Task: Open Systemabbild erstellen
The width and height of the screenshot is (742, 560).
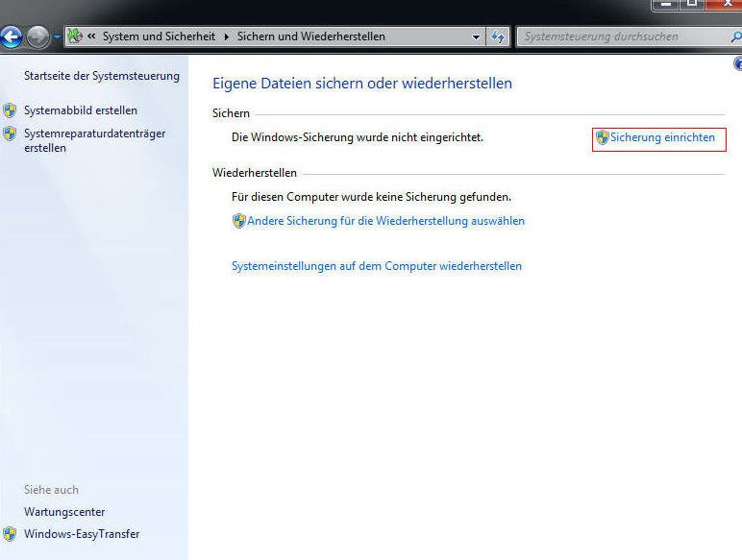Action: point(81,110)
